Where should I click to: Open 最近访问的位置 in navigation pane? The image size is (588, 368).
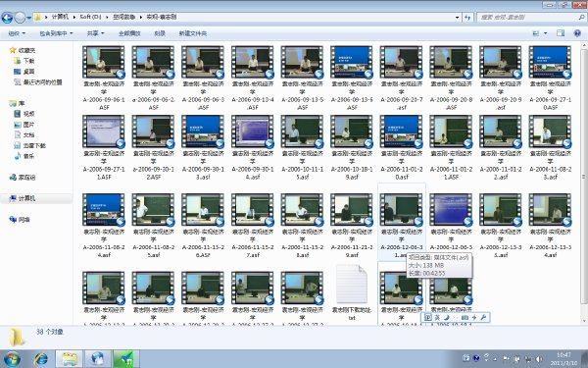pos(38,81)
